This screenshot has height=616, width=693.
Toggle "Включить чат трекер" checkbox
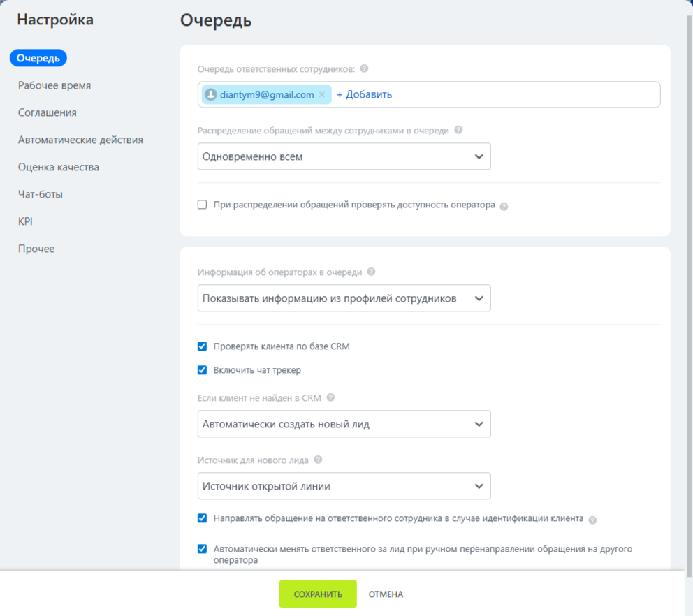[203, 370]
